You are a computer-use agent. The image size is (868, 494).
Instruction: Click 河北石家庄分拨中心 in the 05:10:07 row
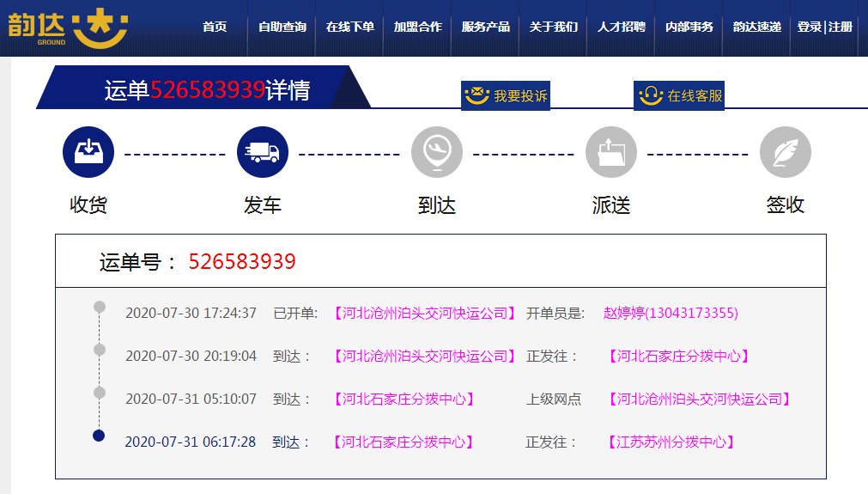pyautogui.click(x=404, y=399)
